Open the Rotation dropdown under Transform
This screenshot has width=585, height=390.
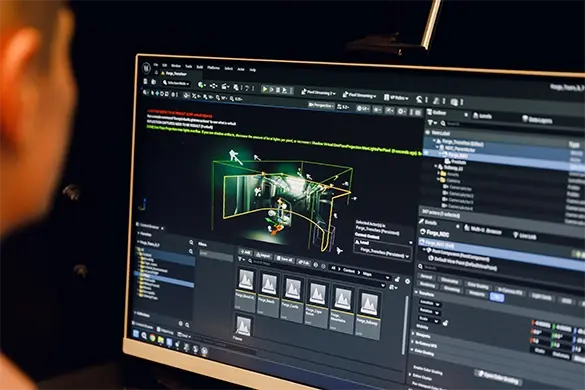429,311
